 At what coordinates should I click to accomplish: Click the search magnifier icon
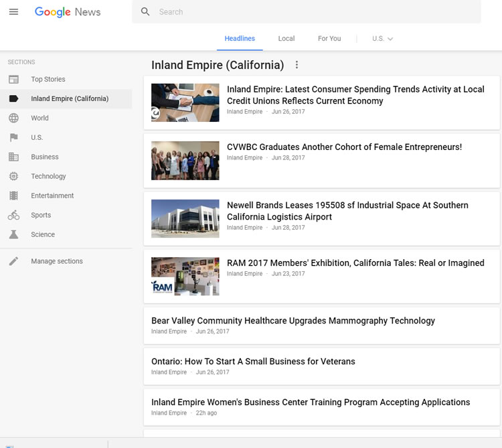coord(145,12)
